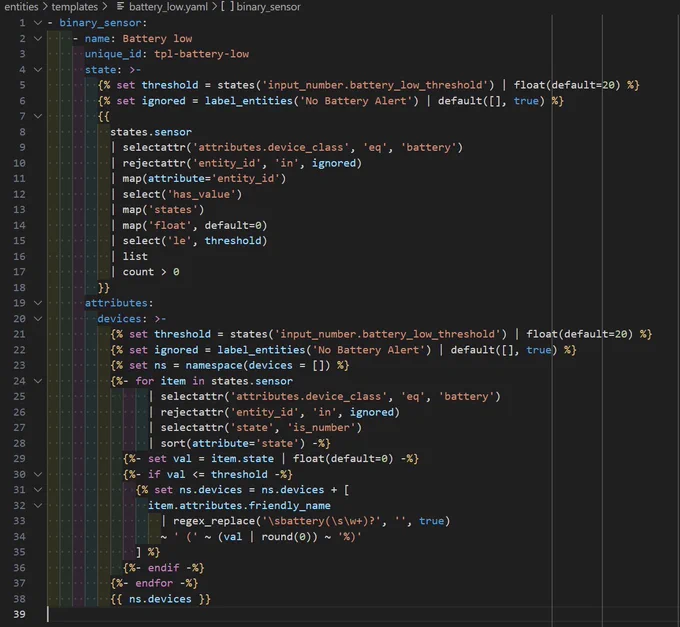Collapse attributes block chevron at line 19
680x627 pixels.
click(x=38, y=303)
